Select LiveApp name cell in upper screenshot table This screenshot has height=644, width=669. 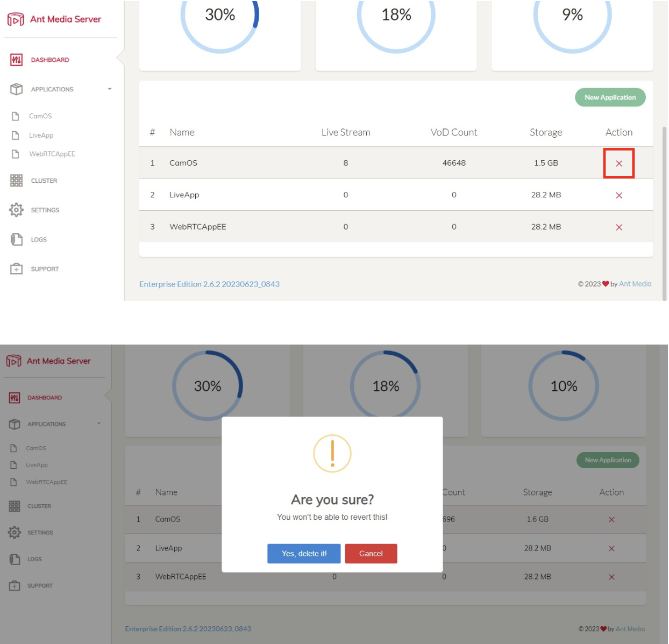click(184, 195)
